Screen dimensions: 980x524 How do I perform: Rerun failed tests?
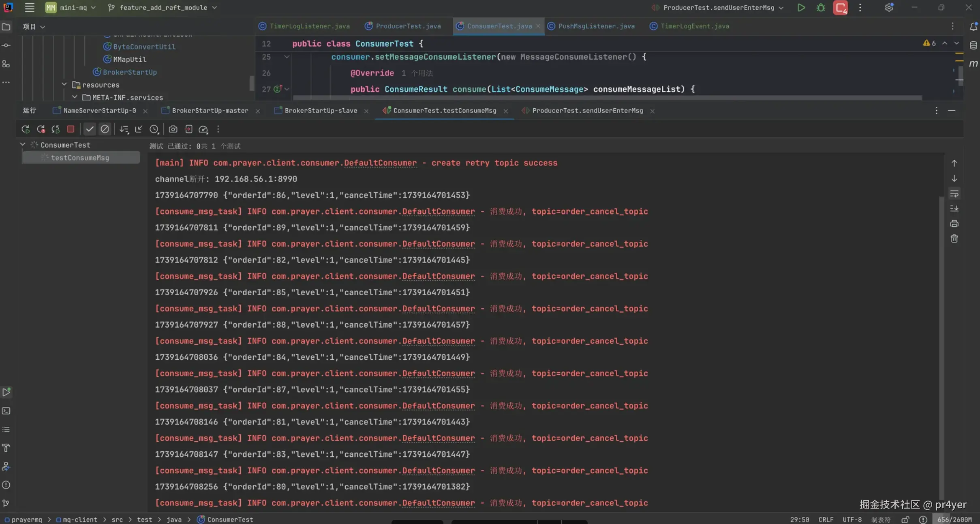tap(41, 129)
